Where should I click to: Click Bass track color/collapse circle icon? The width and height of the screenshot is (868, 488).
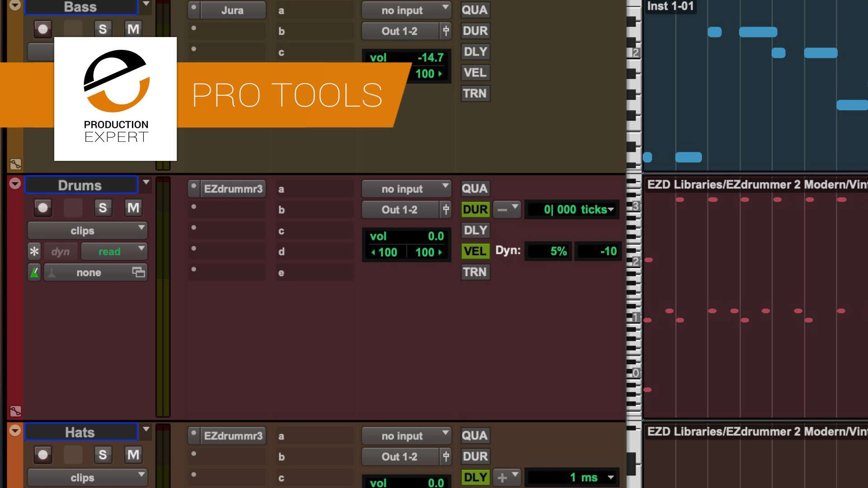pyautogui.click(x=15, y=5)
